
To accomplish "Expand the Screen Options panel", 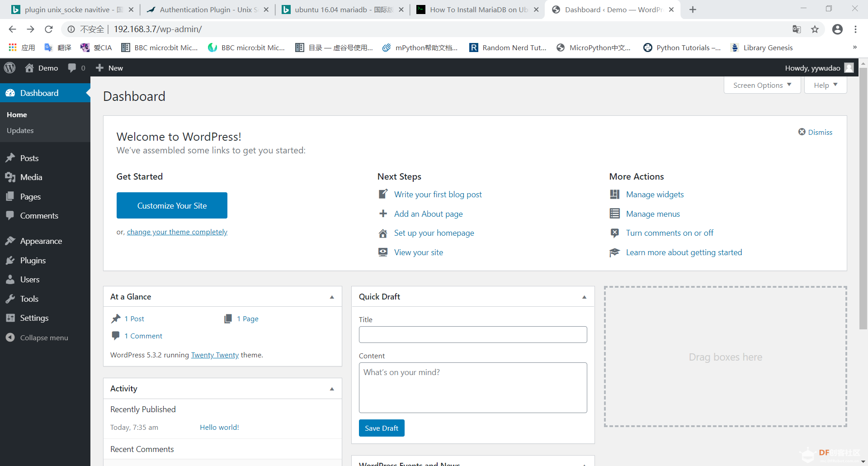I will [762, 85].
